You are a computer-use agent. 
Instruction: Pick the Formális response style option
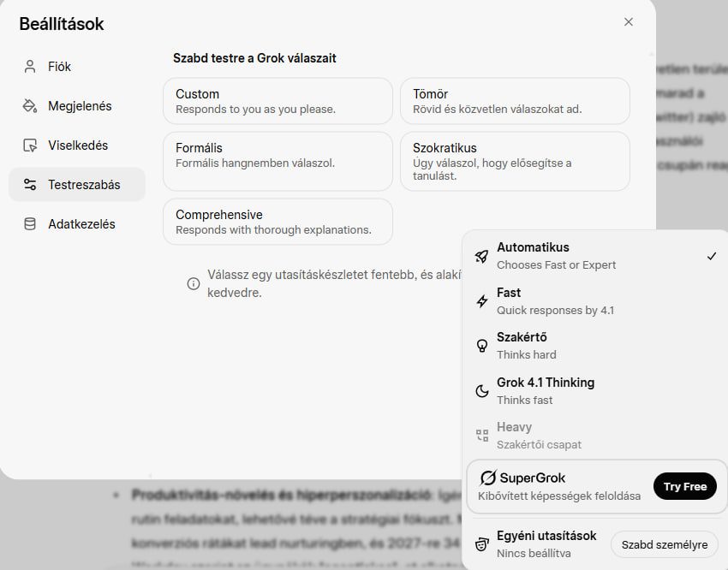[277, 161]
